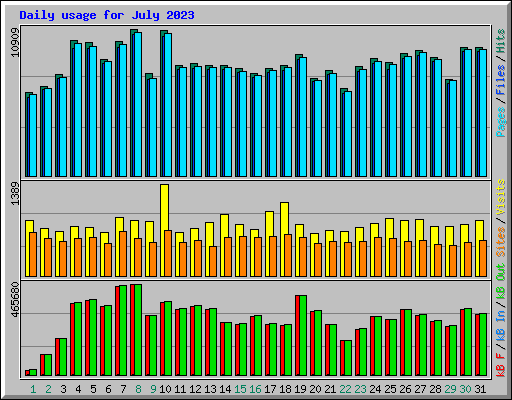Click the Visits legend label
The image size is (512, 400).
click(501, 198)
